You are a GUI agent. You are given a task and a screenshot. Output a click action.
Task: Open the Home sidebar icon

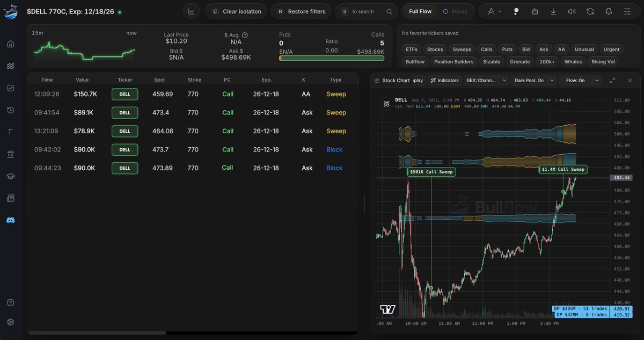[x=11, y=44]
